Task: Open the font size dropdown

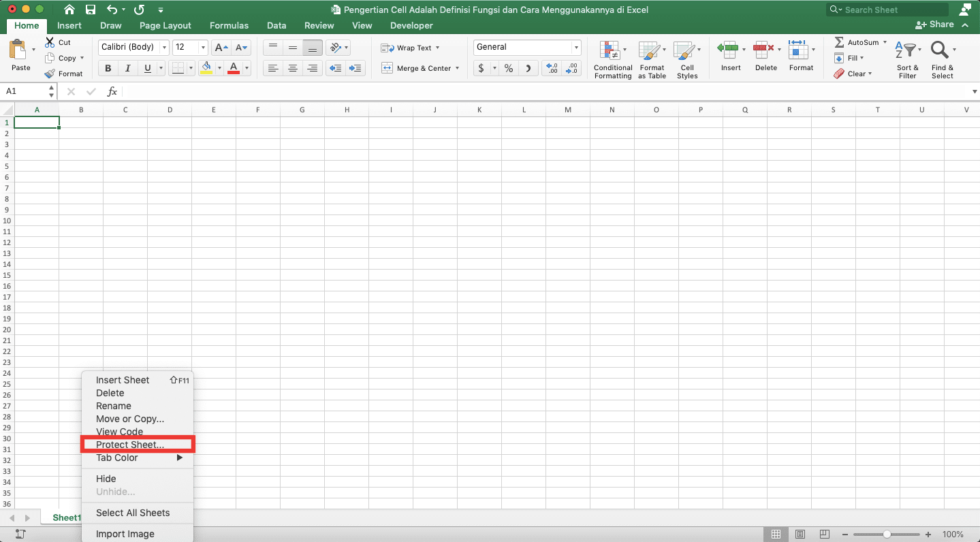Action: click(x=203, y=48)
